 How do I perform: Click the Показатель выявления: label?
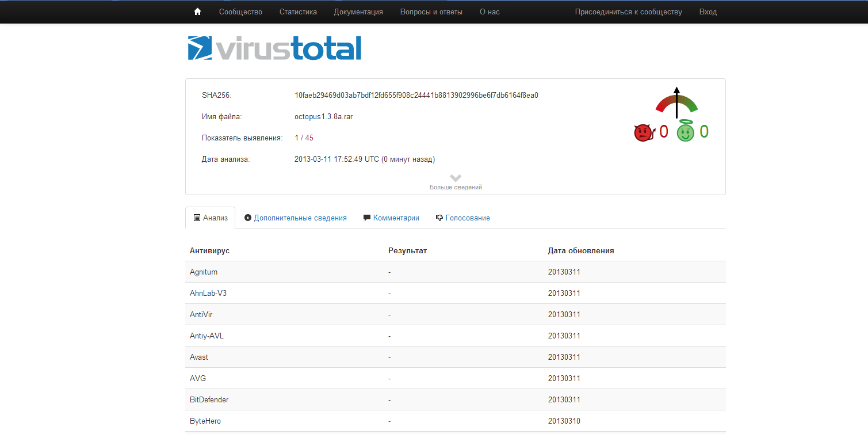(x=242, y=138)
